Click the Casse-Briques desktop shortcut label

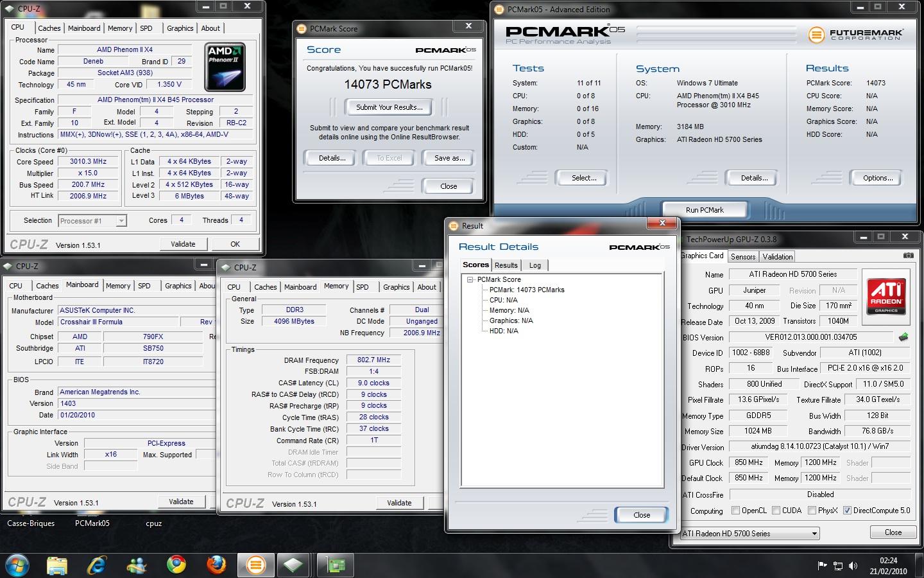31,523
